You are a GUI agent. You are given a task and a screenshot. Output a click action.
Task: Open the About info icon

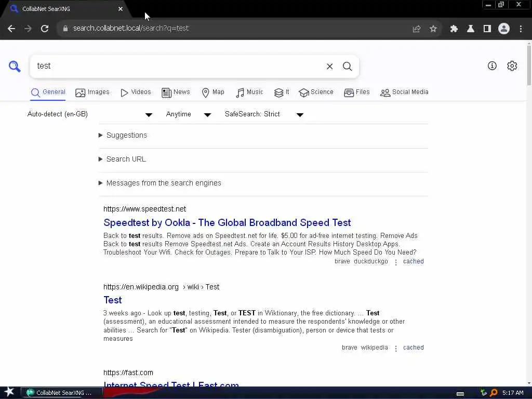[492, 66]
